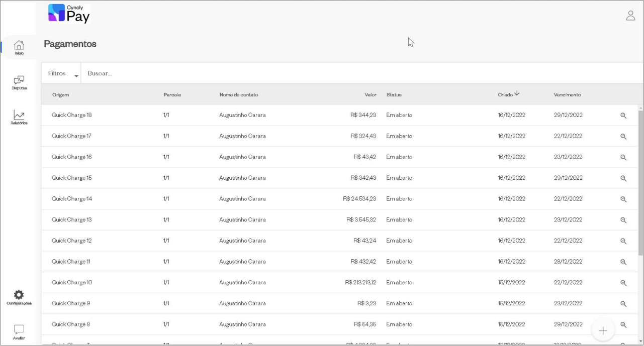Sort by Origem column header
This screenshot has height=346, width=644.
click(60, 95)
